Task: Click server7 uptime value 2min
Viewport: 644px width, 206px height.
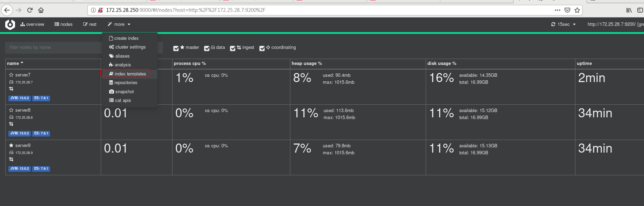Action: (592, 78)
